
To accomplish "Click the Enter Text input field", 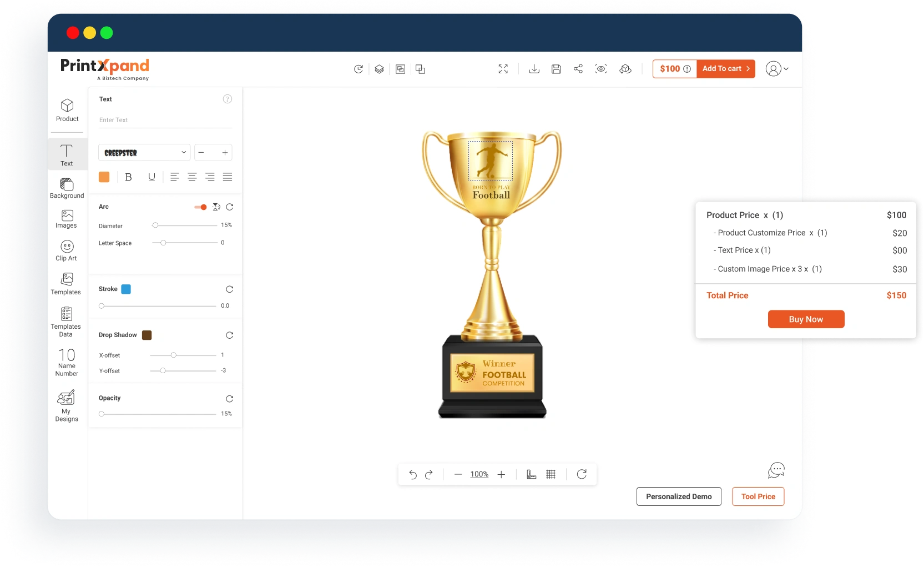I will pyautogui.click(x=165, y=120).
